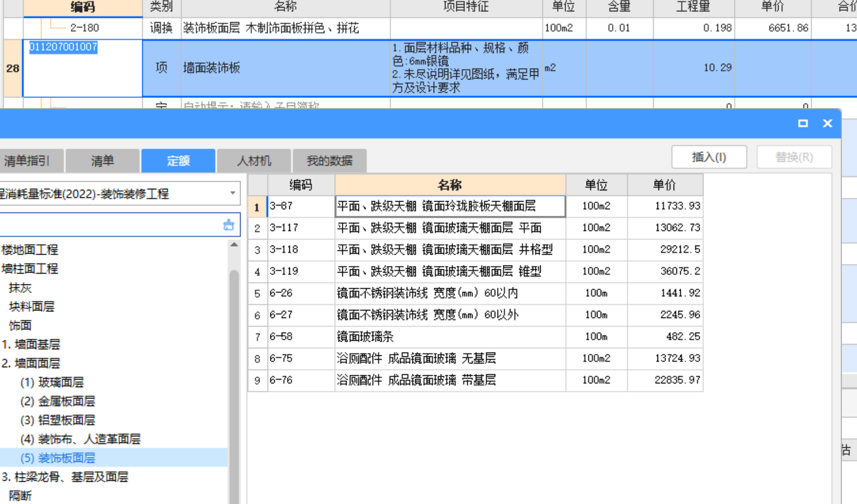Select quota row 3-119 锥型
The image size is (857, 504).
tap(450, 271)
